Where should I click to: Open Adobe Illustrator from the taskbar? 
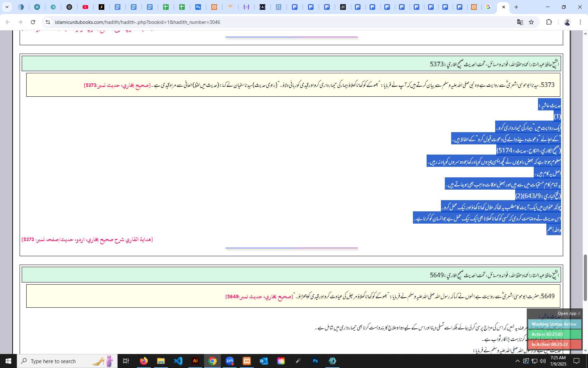[195, 361]
